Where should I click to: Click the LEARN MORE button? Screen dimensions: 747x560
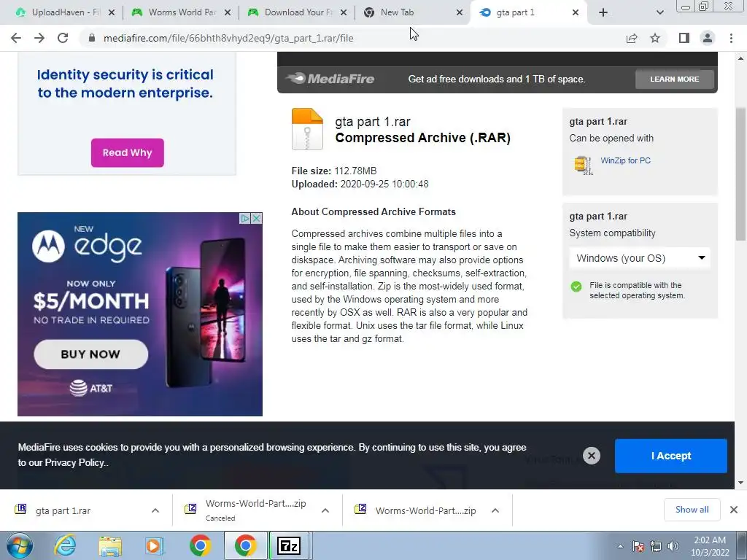675,79
